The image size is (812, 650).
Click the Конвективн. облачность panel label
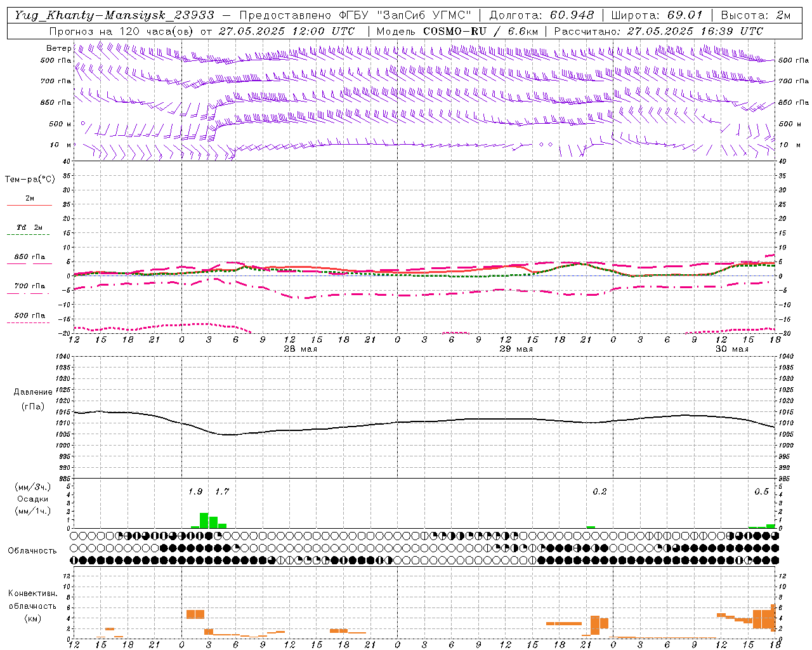tap(32, 600)
